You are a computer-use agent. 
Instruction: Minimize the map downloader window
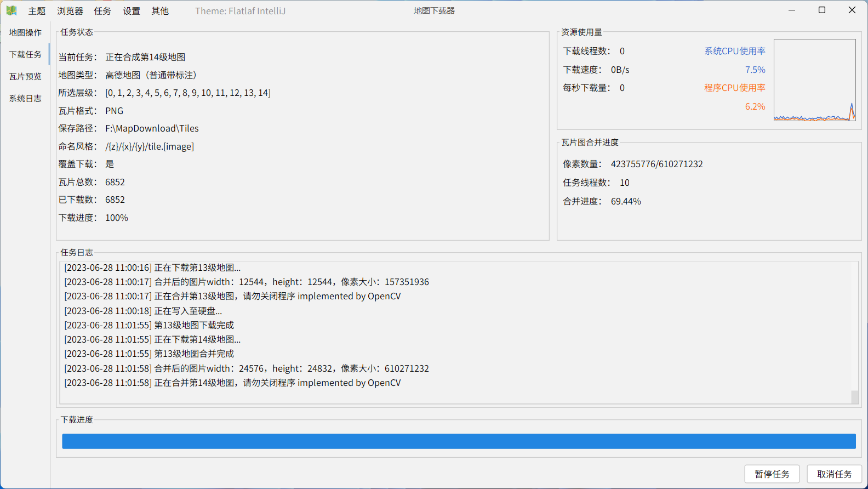click(792, 10)
